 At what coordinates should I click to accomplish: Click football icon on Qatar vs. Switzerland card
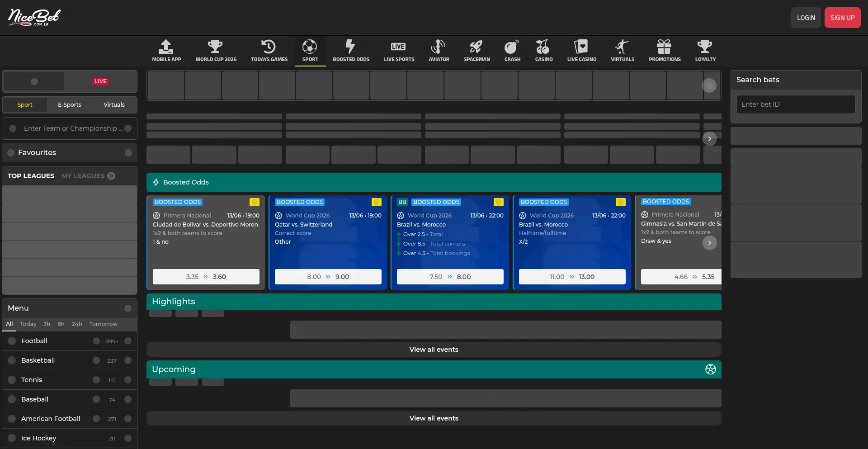click(278, 216)
